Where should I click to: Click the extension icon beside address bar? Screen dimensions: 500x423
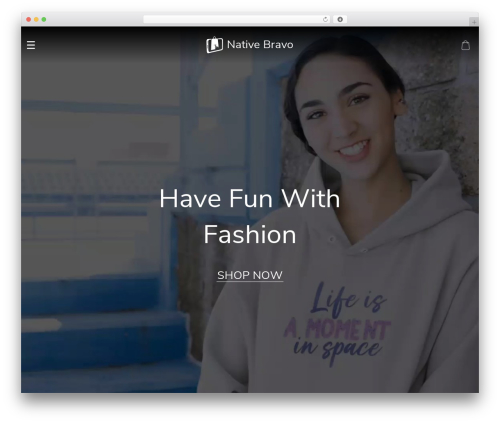tap(340, 19)
